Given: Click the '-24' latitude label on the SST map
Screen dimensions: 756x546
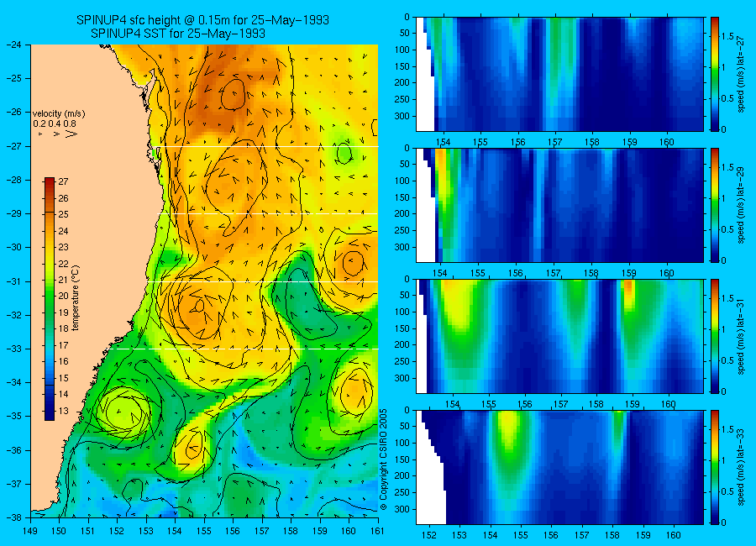Looking at the screenshot, I should pyautogui.click(x=13, y=45).
